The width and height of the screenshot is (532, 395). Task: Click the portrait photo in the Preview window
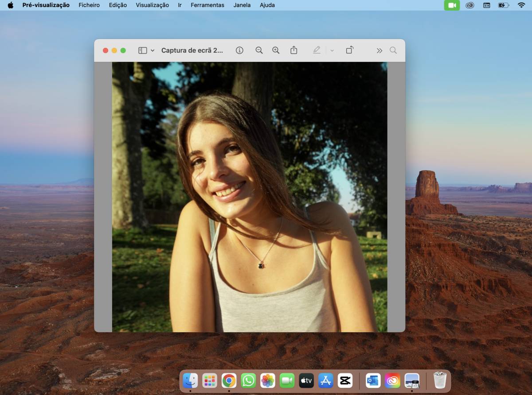click(250, 197)
